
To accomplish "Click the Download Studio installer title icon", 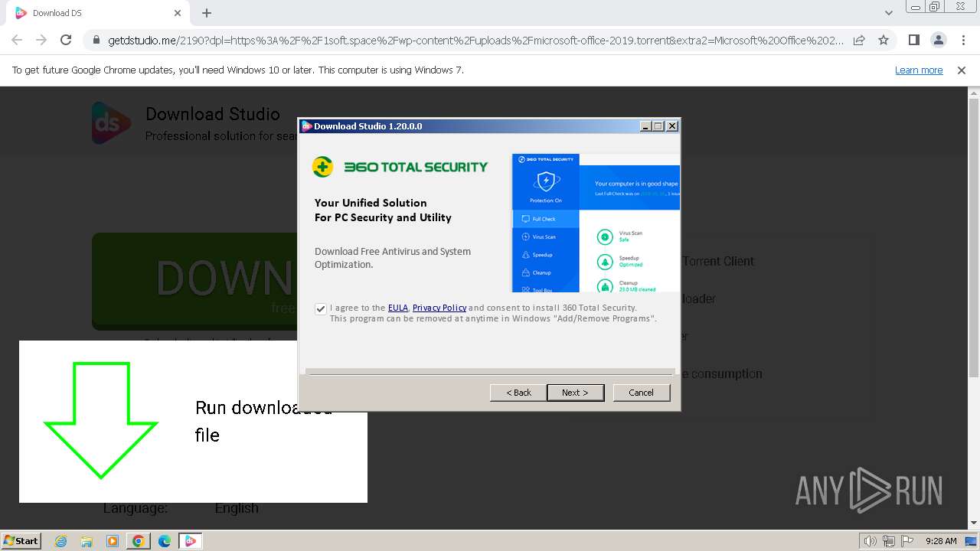I will 307,126.
